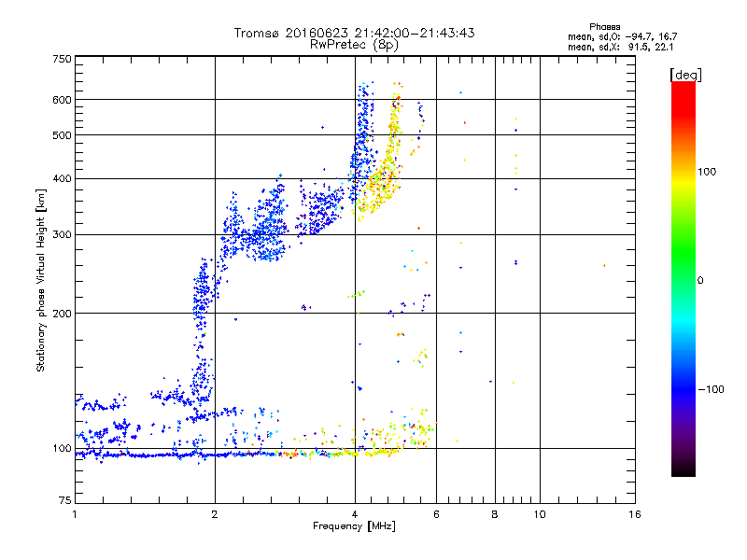The height and width of the screenshot is (560, 747).
Task: Click the x-axis tick label '8'
Action: point(495,514)
